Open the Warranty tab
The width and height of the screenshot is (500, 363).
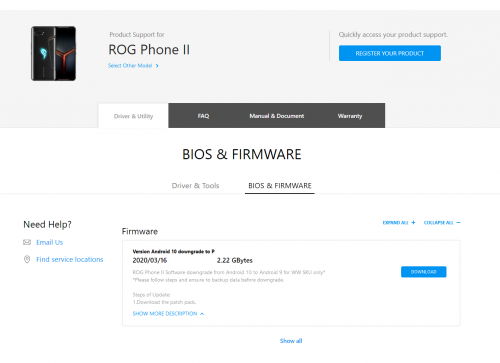point(350,116)
